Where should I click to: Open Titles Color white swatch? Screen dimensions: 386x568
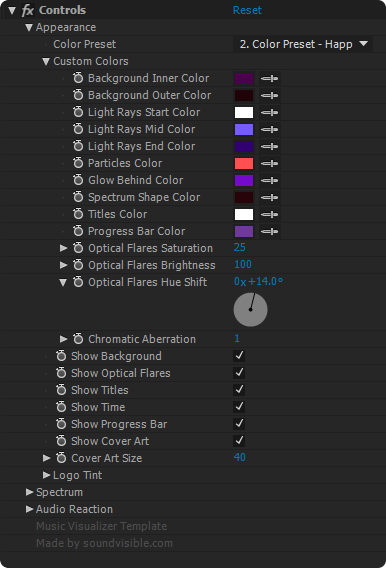244,214
